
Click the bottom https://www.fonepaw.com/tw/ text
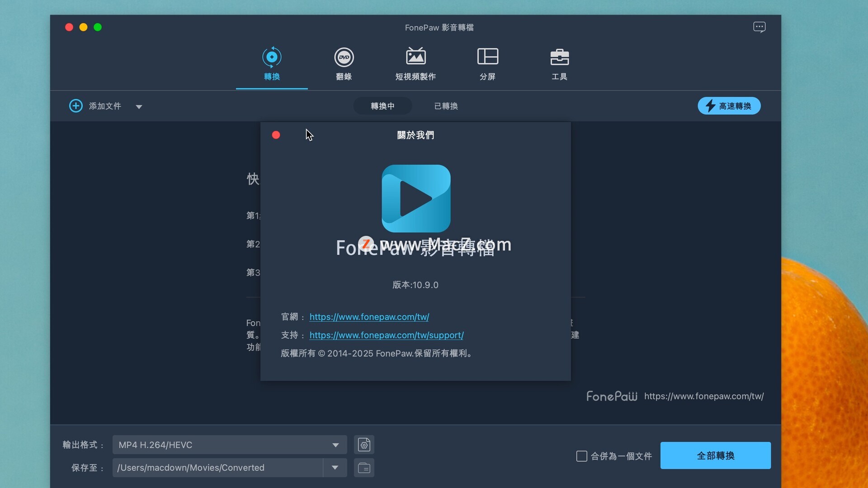tap(703, 396)
